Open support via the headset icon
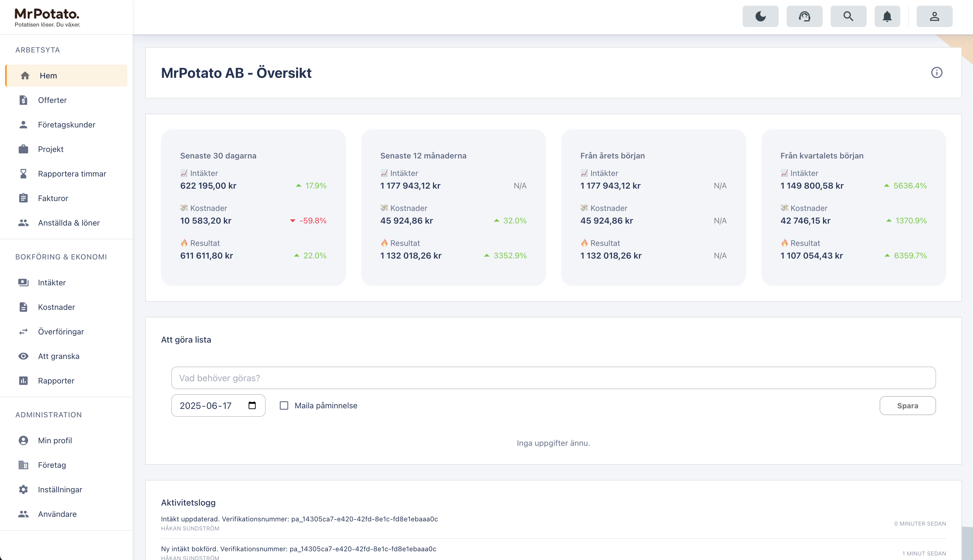Image resolution: width=973 pixels, height=560 pixels. click(804, 16)
